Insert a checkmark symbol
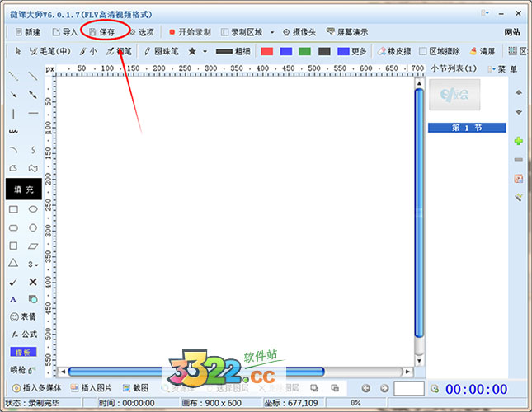Screen dimensions: 532x412 pos(13,282)
